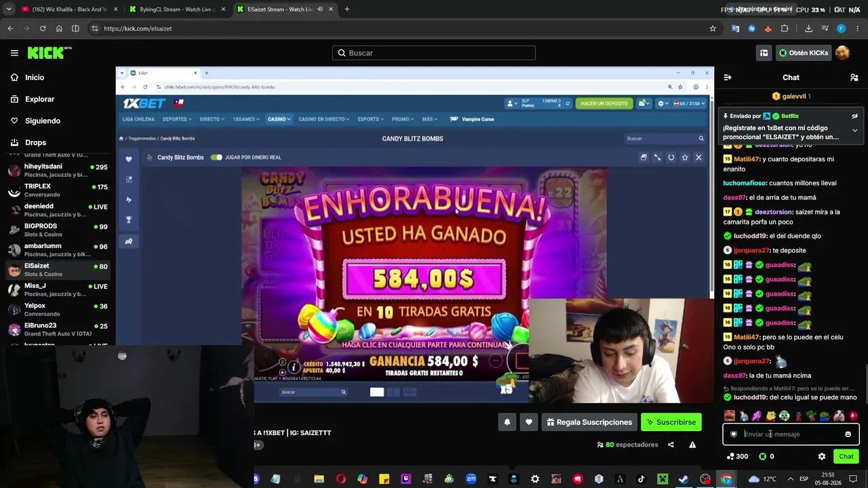Open Explorar in Kick sidebar
Image resolution: width=868 pixels, height=488 pixels.
pyautogui.click(x=33, y=99)
